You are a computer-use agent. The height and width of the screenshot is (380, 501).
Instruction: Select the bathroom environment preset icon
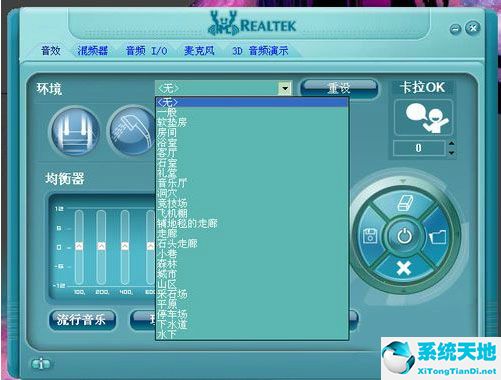point(75,131)
